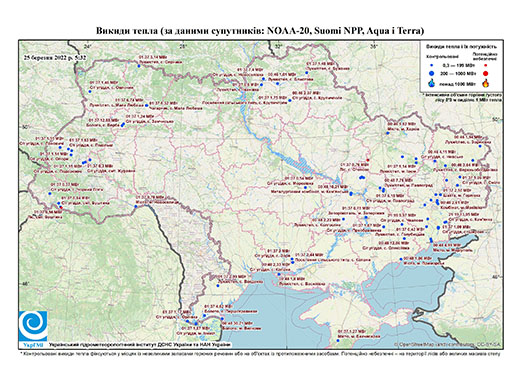
Task: Click the blue flame icon in the legend
Action: tap(432, 83)
